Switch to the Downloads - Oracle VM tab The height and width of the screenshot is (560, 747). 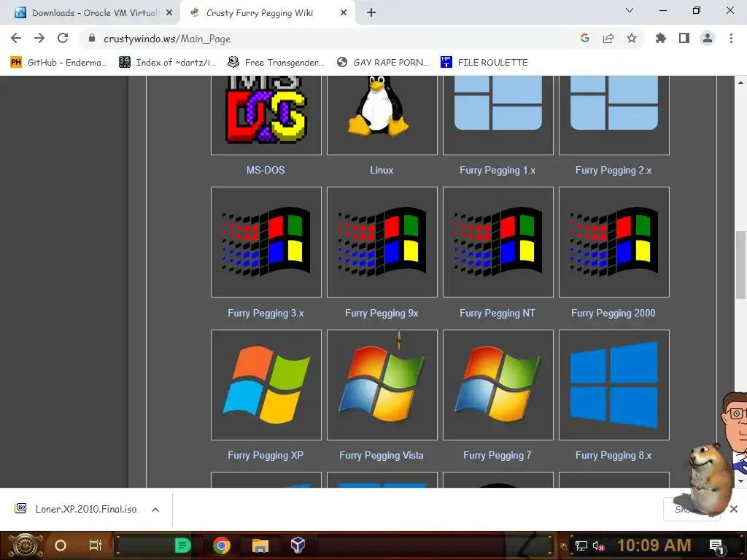tap(90, 13)
